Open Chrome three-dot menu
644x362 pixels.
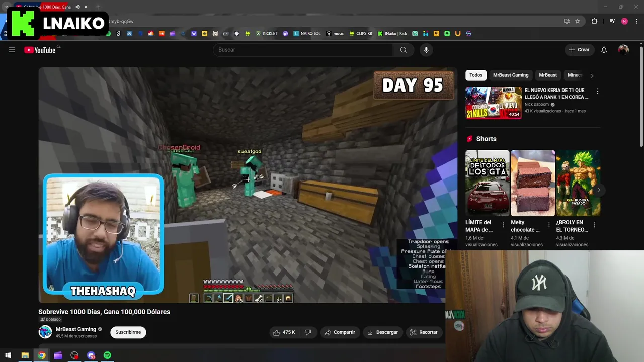coord(636,21)
